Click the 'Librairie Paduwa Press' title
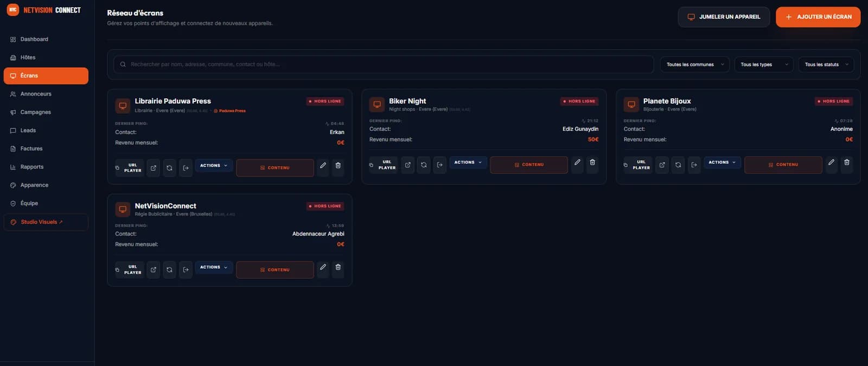868x366 pixels. pyautogui.click(x=173, y=101)
